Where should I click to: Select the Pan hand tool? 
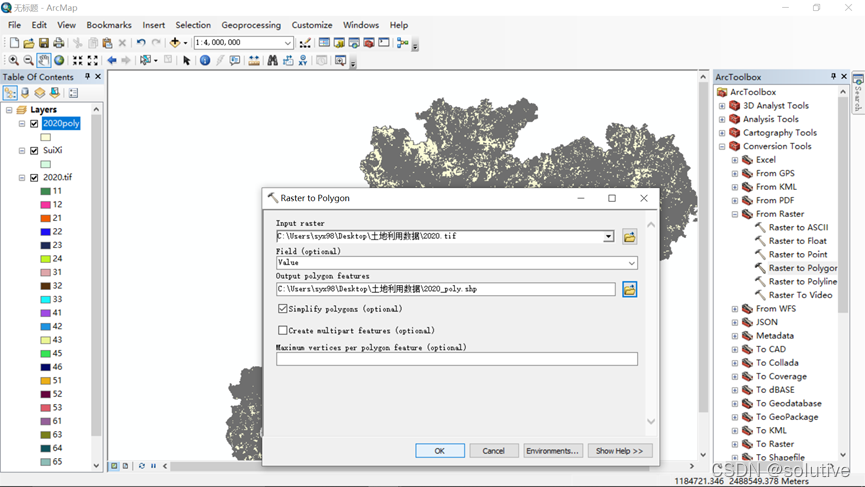coord(44,60)
